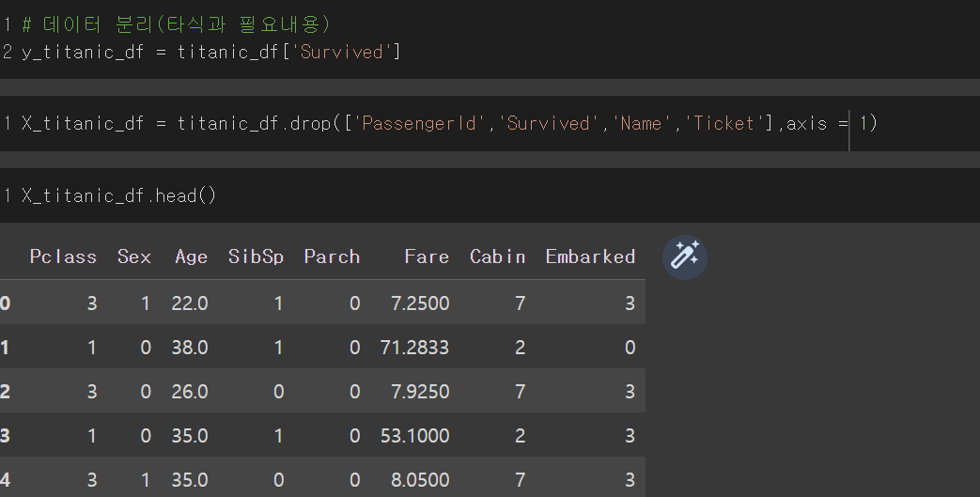Click the Fare value 7.2500
Viewport: 980px width, 497px height.
(x=420, y=303)
